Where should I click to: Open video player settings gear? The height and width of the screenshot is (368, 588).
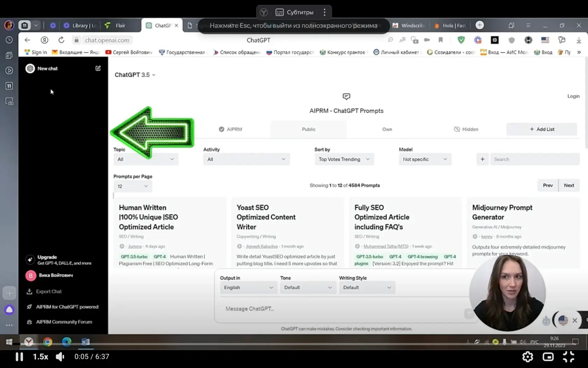pos(527,357)
